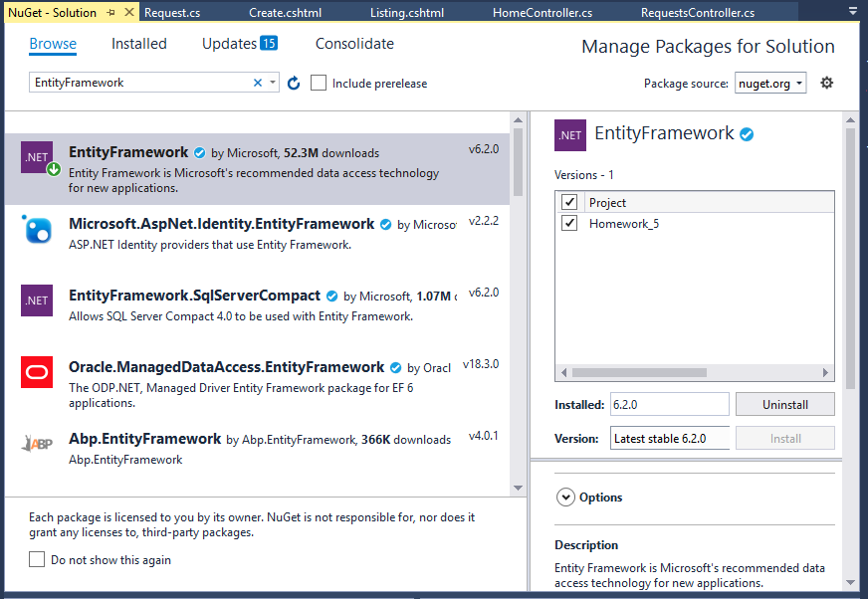The width and height of the screenshot is (868, 599).
Task: Select Microsoft.AspNet.Identity.EntityFramework package
Action: coord(258,241)
